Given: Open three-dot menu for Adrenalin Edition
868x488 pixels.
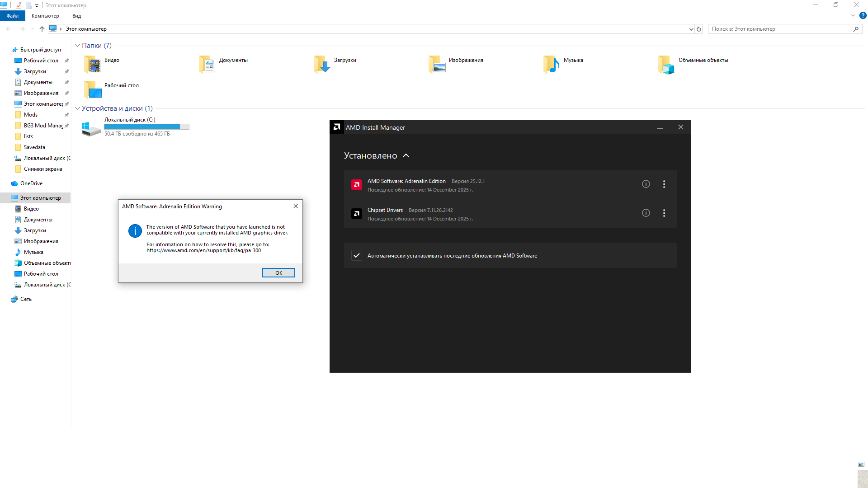Looking at the screenshot, I should point(664,184).
